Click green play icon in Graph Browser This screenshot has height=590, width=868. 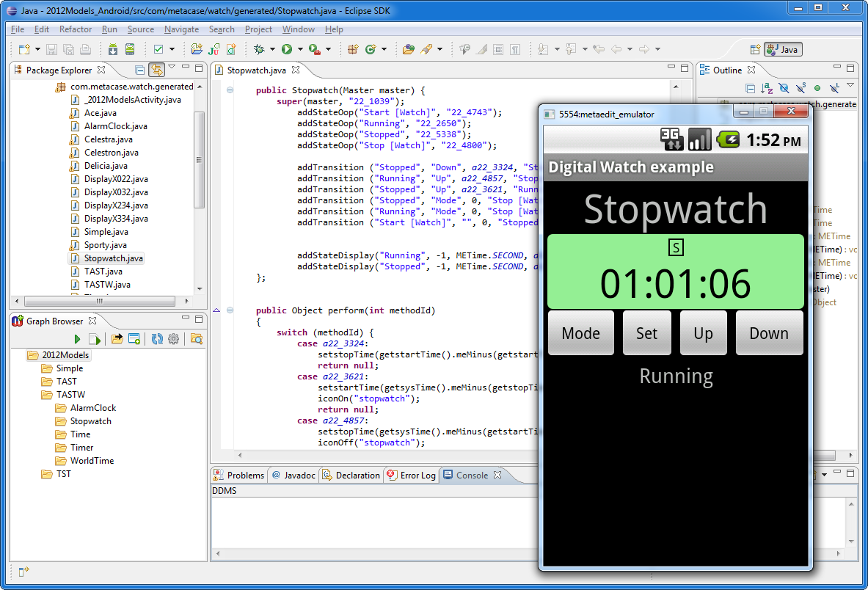tap(77, 338)
